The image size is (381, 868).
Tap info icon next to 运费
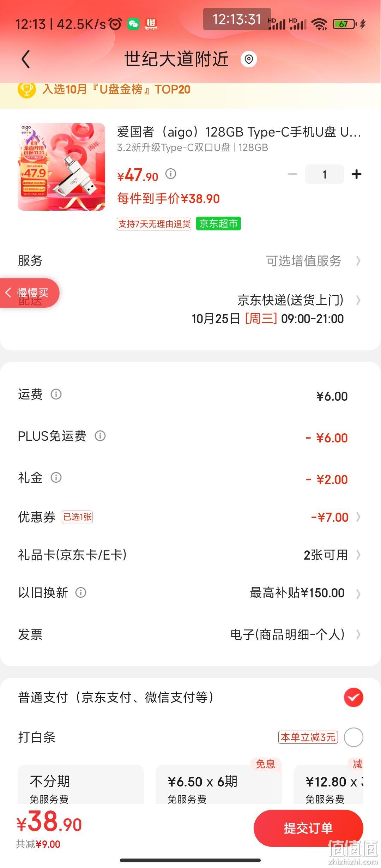click(56, 394)
